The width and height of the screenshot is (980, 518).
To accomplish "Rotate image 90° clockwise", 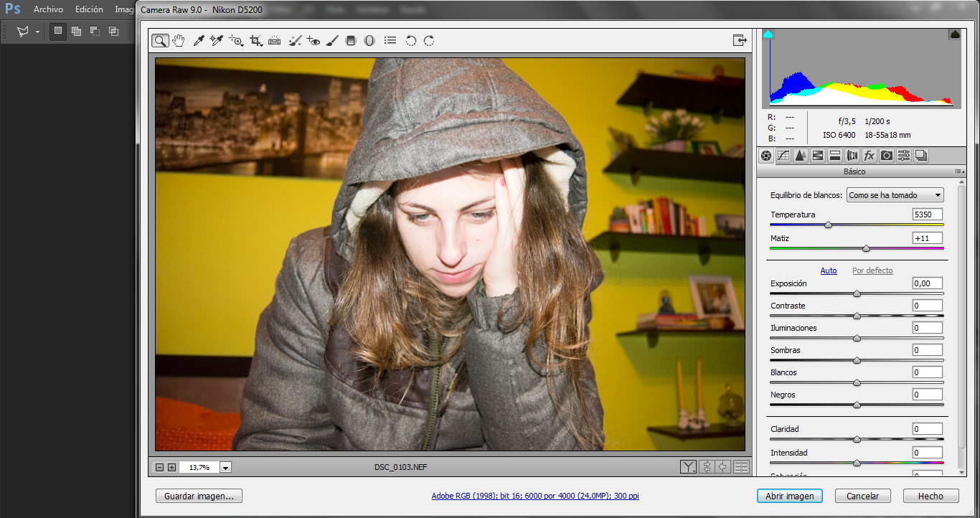I will (x=429, y=41).
